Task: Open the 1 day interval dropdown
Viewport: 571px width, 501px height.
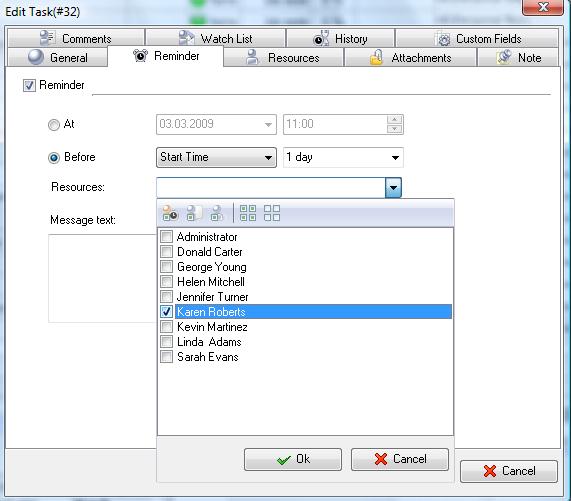Action: tap(343, 157)
